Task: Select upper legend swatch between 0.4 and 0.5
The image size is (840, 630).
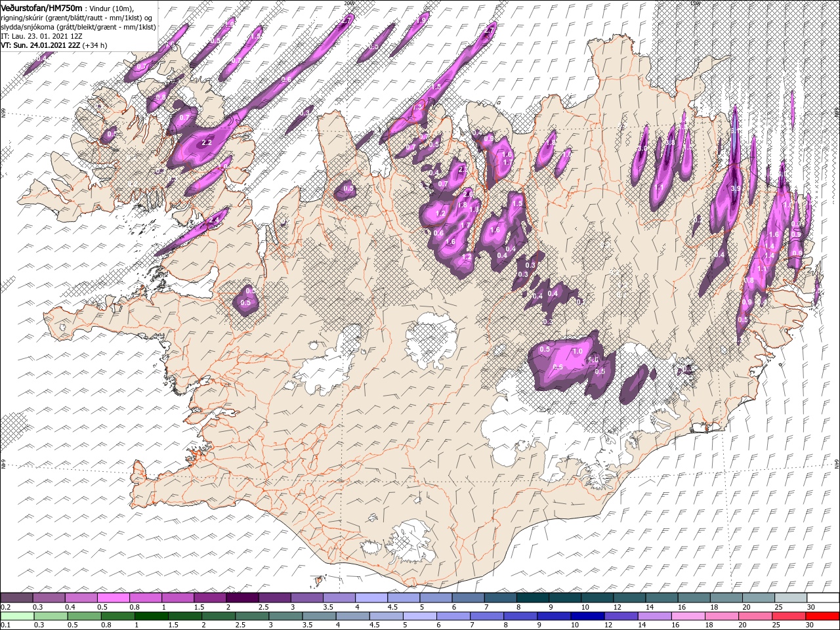Action: (81, 598)
